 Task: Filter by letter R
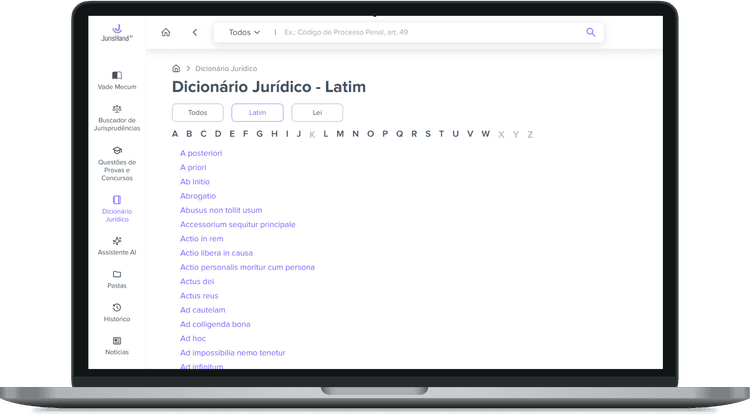(x=414, y=134)
